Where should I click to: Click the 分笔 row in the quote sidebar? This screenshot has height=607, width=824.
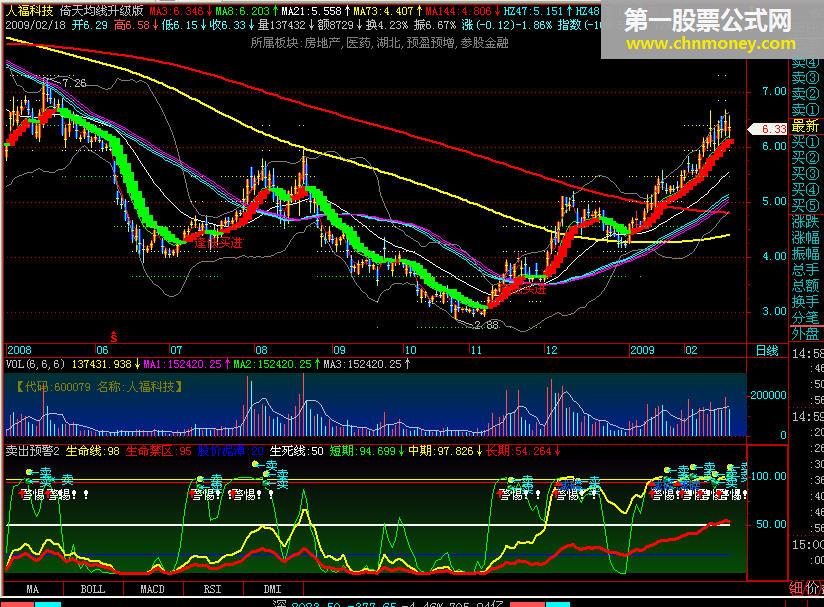[x=806, y=318]
